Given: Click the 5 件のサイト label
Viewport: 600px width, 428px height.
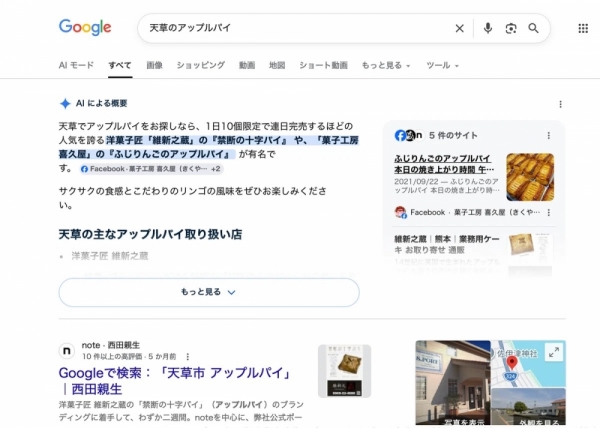Looking at the screenshot, I should coord(453,135).
